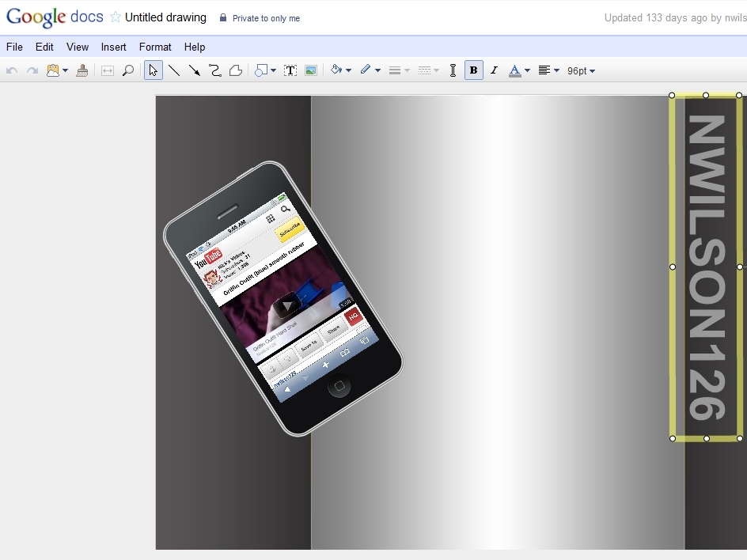Image resolution: width=747 pixels, height=560 pixels.
Task: Click the Redo arrow icon
Action: [x=32, y=70]
